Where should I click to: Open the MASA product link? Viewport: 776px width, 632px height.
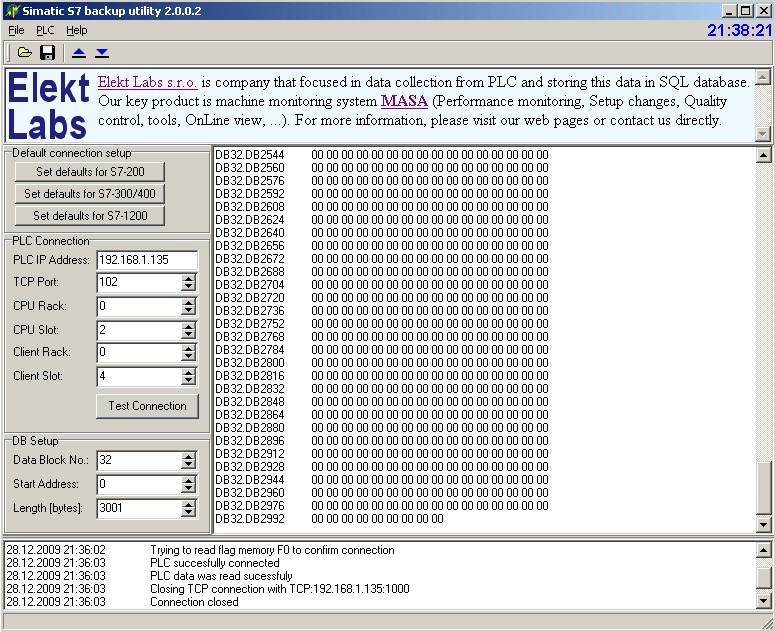[404, 101]
